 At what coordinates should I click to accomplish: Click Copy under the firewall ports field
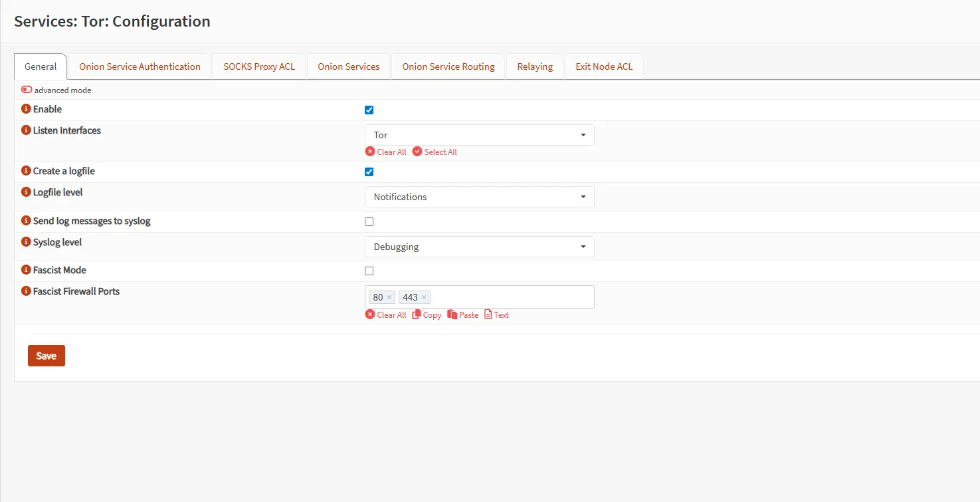tap(427, 314)
